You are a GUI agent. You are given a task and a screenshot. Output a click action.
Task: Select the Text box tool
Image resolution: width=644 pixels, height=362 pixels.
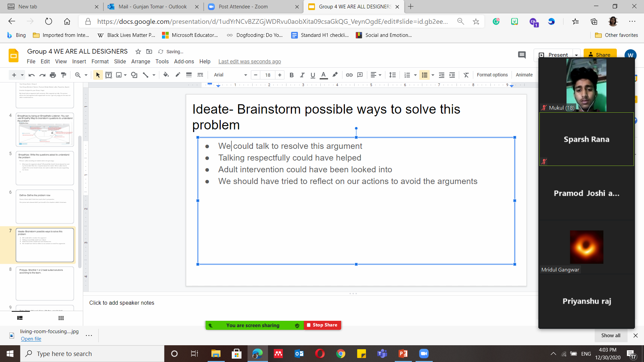pyautogui.click(x=108, y=75)
